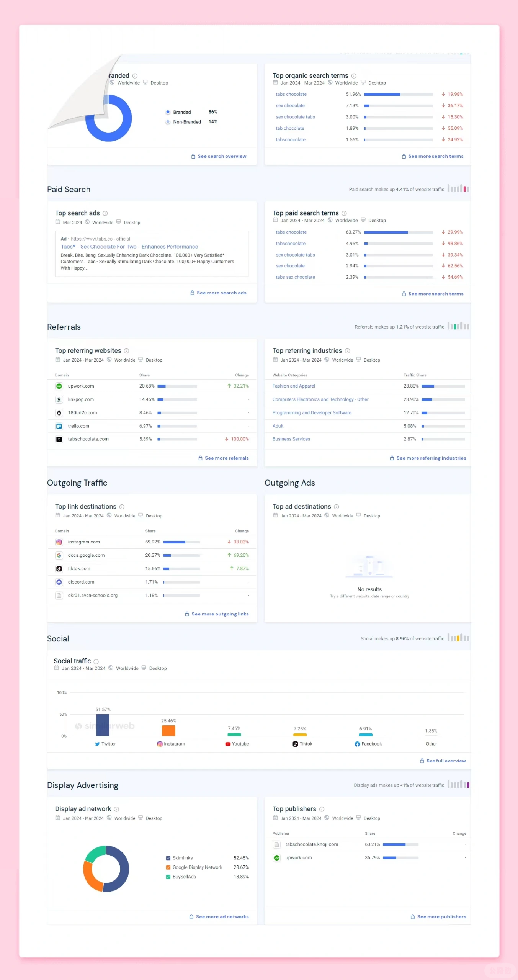Open See more search ads link

click(x=218, y=293)
